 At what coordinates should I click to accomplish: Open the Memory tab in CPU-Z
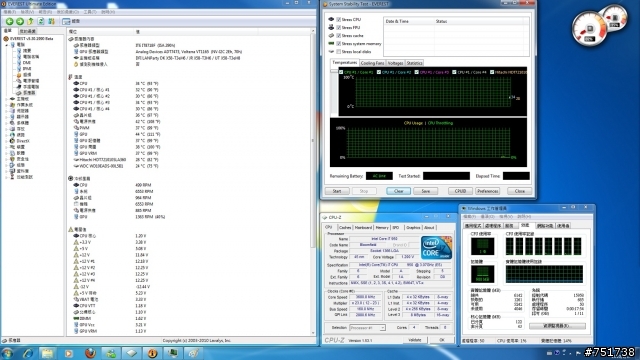pyautogui.click(x=382, y=228)
